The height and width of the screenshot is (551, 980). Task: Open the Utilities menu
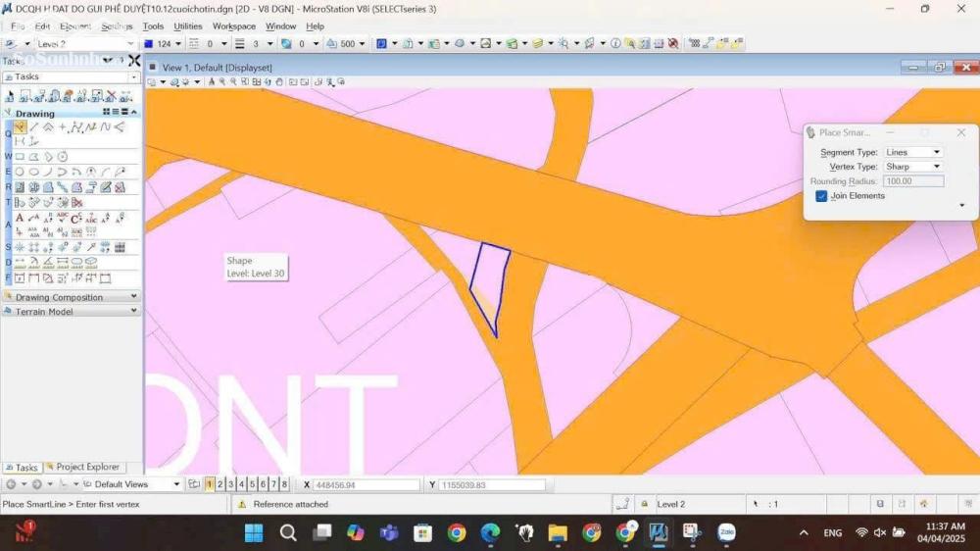(188, 26)
